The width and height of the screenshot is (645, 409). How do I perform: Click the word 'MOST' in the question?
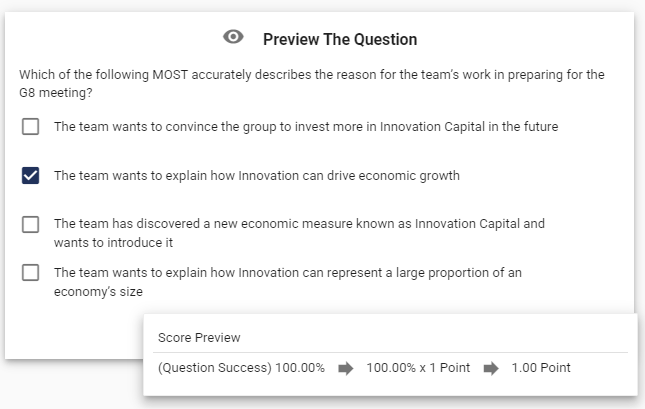pyautogui.click(x=170, y=75)
